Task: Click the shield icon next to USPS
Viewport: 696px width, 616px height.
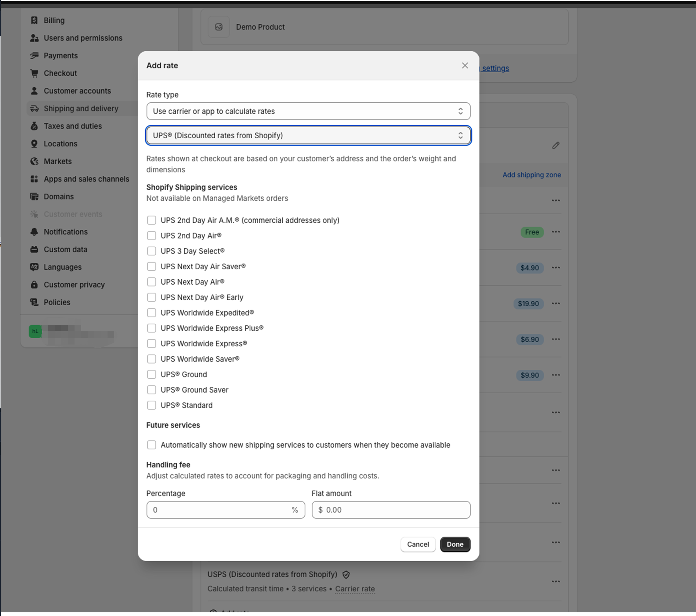Action: point(346,575)
